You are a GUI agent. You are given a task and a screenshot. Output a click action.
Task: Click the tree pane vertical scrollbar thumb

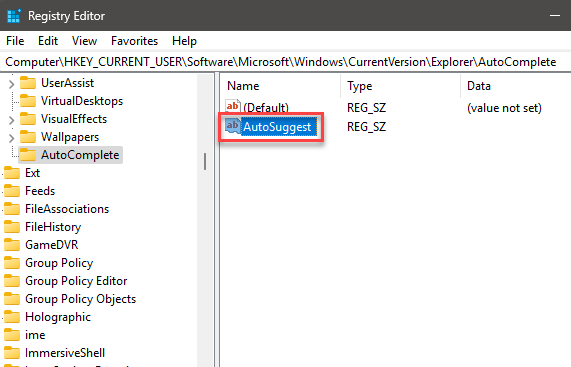point(205,161)
